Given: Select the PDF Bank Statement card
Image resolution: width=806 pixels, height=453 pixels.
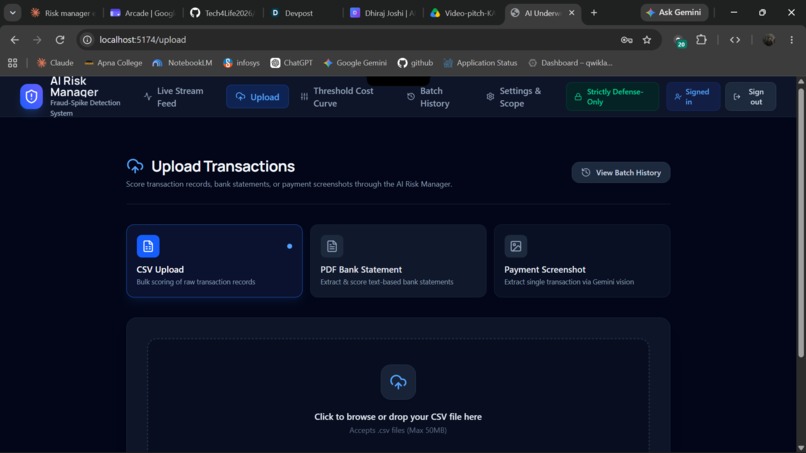Looking at the screenshot, I should (398, 261).
